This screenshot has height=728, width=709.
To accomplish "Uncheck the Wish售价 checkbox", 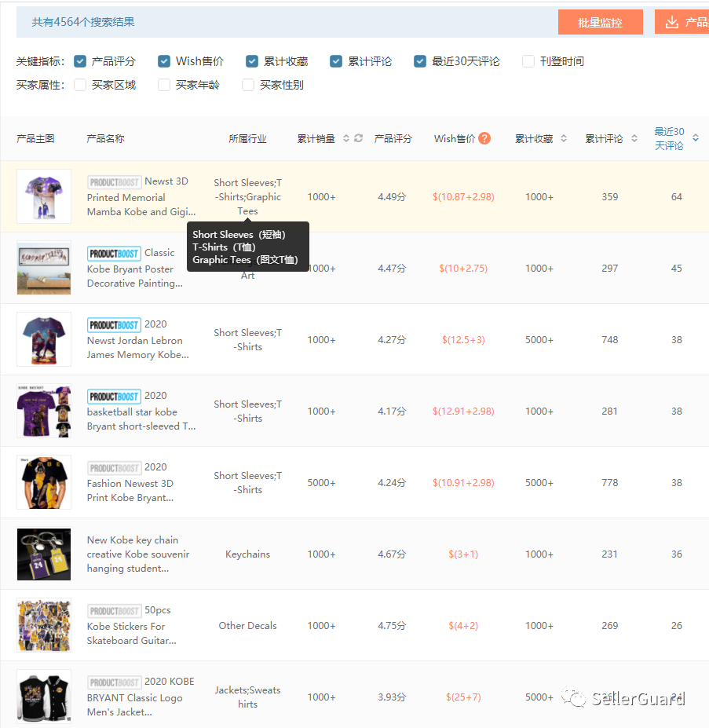I will 164,61.
